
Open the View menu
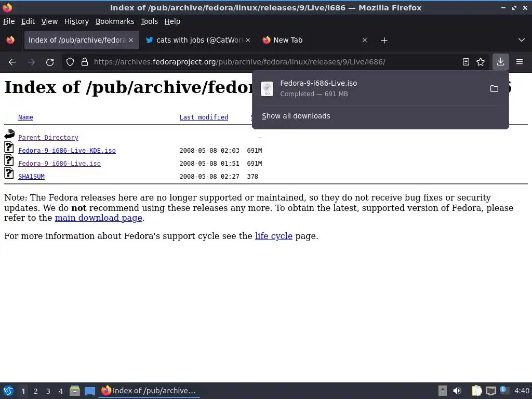[49, 21]
